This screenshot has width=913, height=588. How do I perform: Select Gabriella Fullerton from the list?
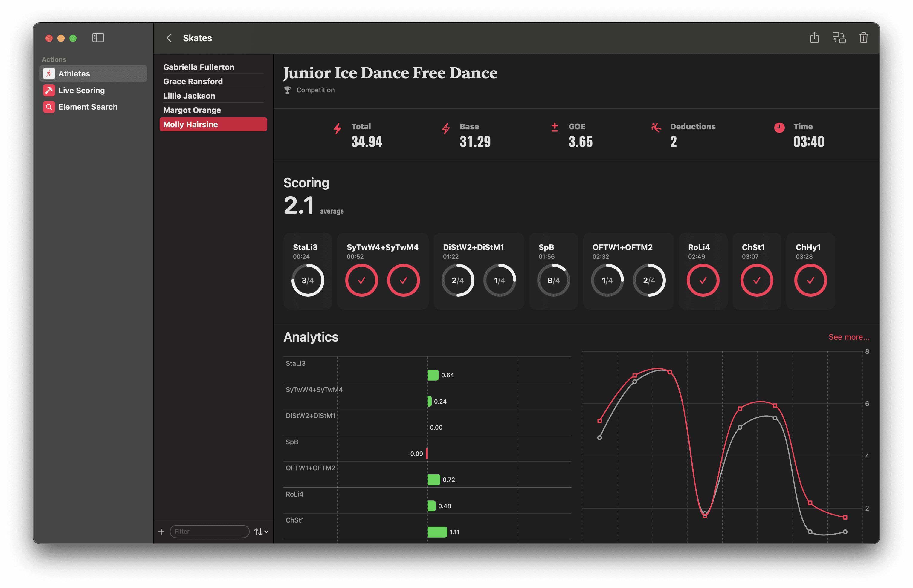tap(213, 67)
